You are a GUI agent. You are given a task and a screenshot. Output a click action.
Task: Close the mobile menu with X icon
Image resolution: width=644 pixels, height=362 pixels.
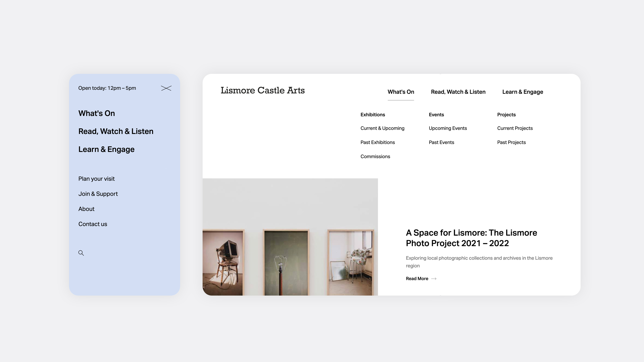[x=166, y=88]
